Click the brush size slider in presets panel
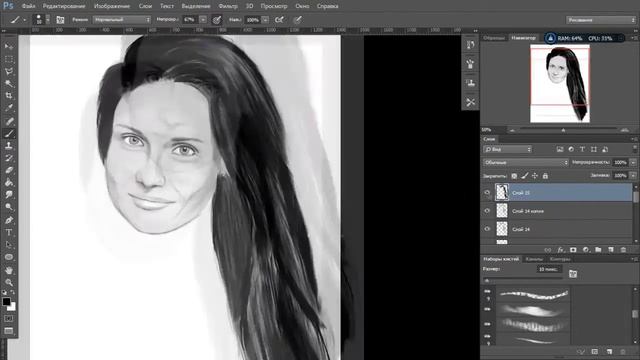Image resolution: width=640 pixels, height=360 pixels. pyautogui.click(x=524, y=280)
